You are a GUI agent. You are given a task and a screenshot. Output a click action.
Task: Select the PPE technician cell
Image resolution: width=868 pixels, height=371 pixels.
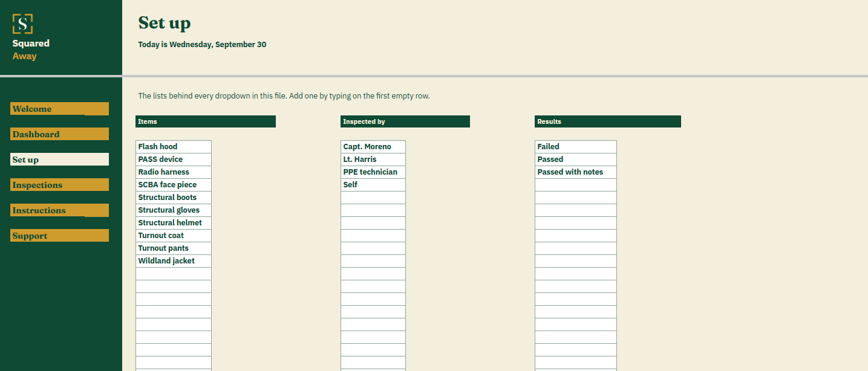[373, 172]
